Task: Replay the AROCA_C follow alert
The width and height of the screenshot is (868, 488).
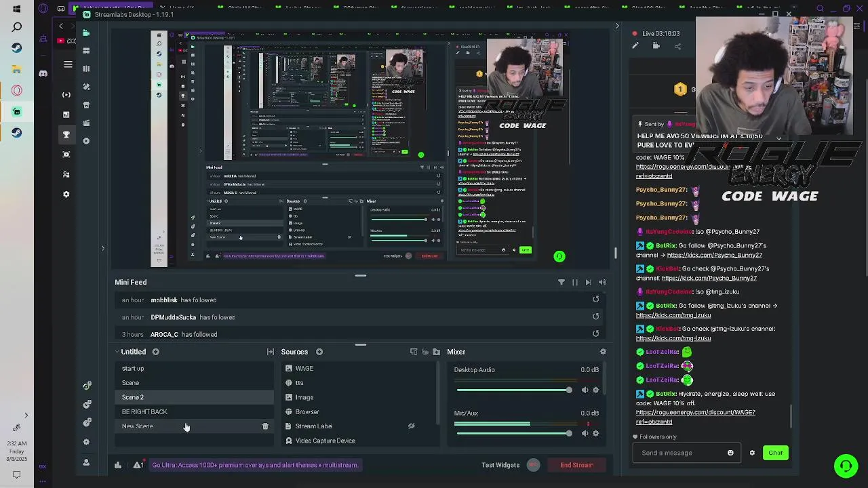Action: tap(595, 333)
